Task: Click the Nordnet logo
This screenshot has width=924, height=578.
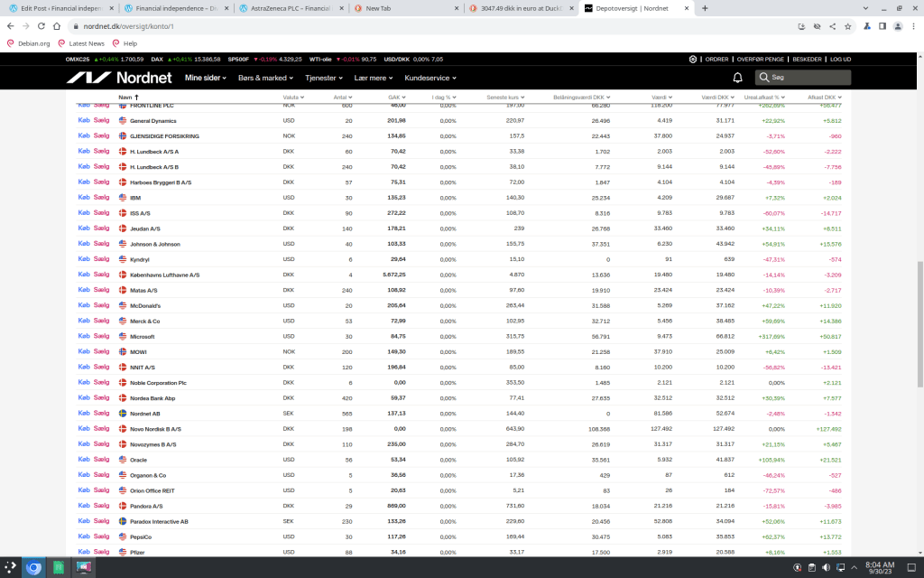Action: click(118, 78)
